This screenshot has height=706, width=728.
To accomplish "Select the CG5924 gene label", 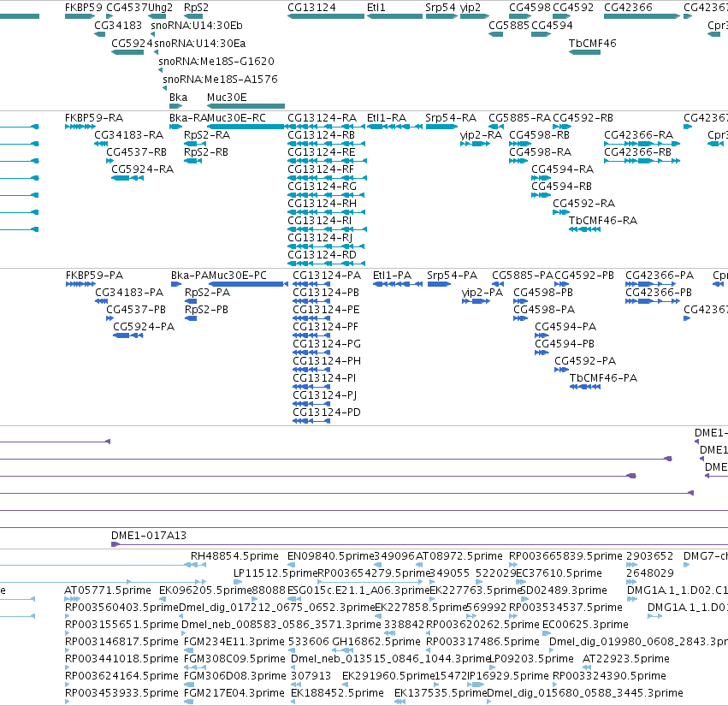I will 132,43.
